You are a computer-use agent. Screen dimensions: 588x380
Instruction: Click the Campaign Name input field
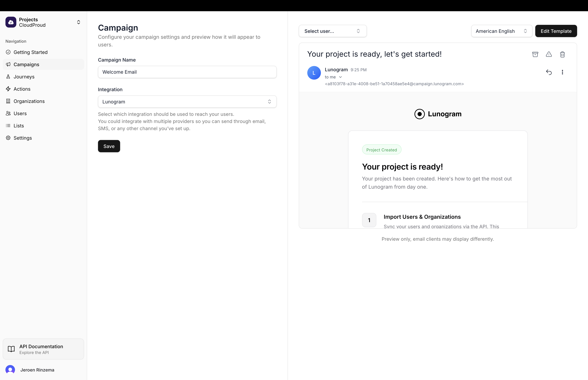(x=187, y=72)
